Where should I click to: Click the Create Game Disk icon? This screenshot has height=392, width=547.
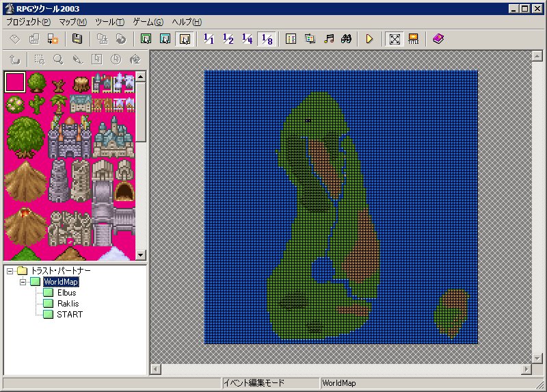102,39
